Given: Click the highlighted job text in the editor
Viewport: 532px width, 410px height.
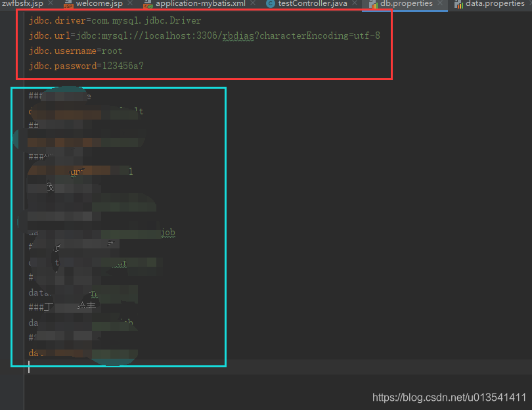Looking at the screenshot, I should (x=169, y=232).
